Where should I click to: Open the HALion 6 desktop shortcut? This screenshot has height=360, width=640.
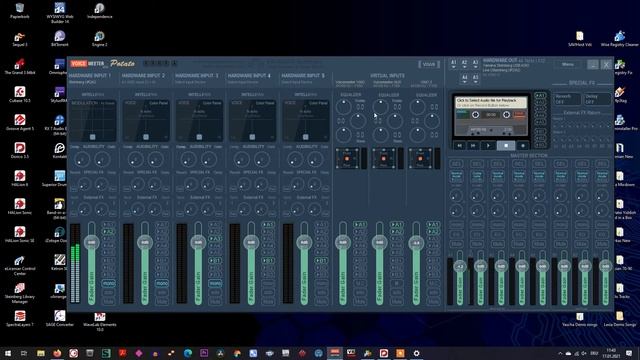(x=20, y=178)
